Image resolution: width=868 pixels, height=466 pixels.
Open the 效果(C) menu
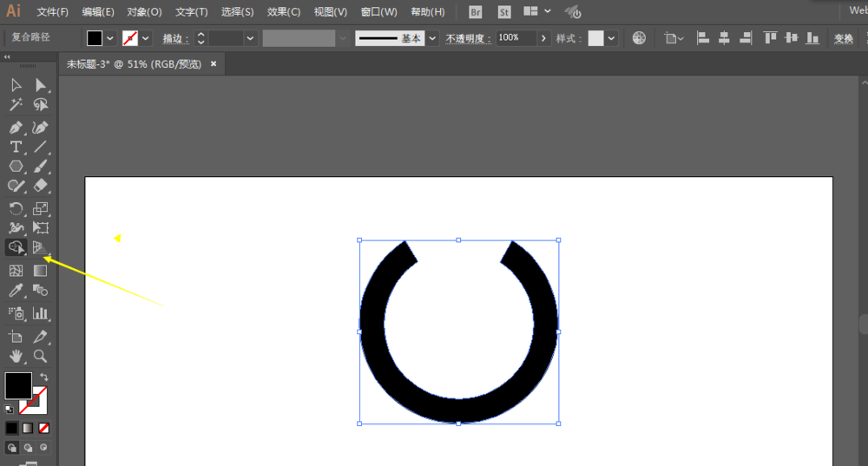[284, 12]
